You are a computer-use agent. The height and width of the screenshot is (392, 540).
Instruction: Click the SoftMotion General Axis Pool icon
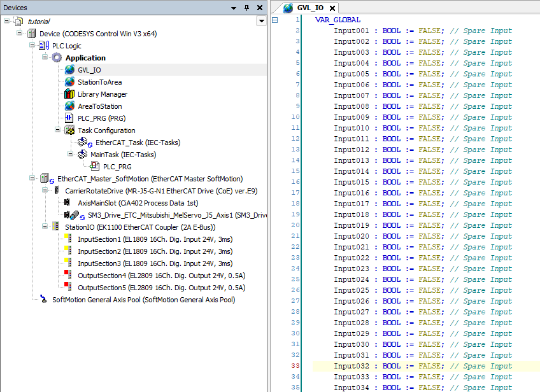44,299
